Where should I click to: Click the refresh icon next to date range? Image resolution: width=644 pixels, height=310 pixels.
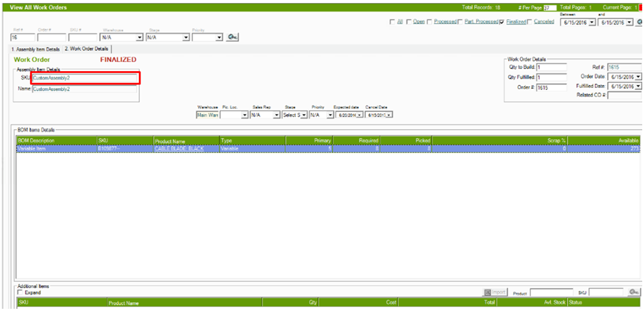(x=640, y=22)
